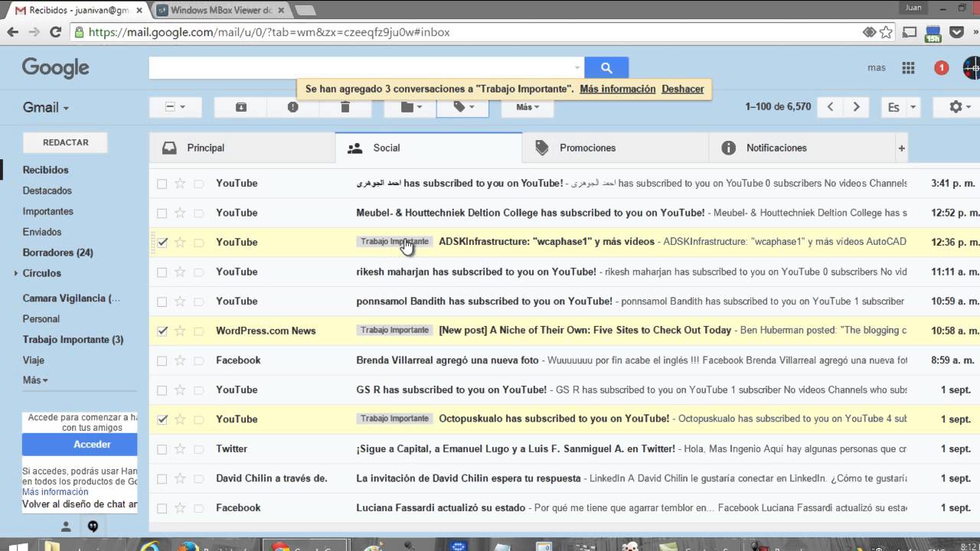This screenshot has height=551, width=980.
Task: Click Más información in the notification
Action: pyautogui.click(x=618, y=89)
